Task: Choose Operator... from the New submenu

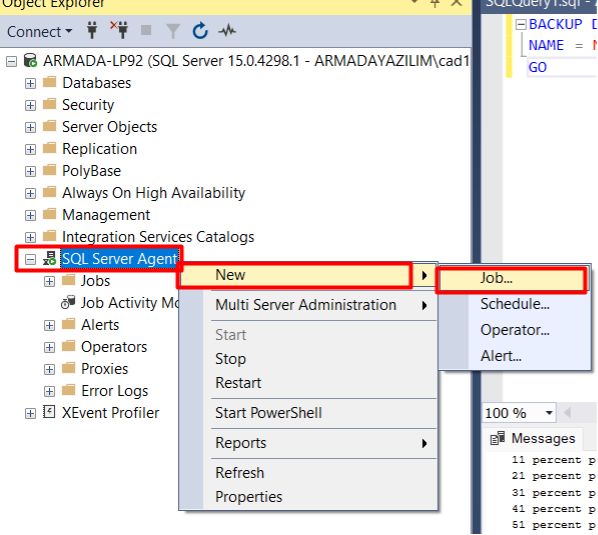Action: tap(514, 330)
